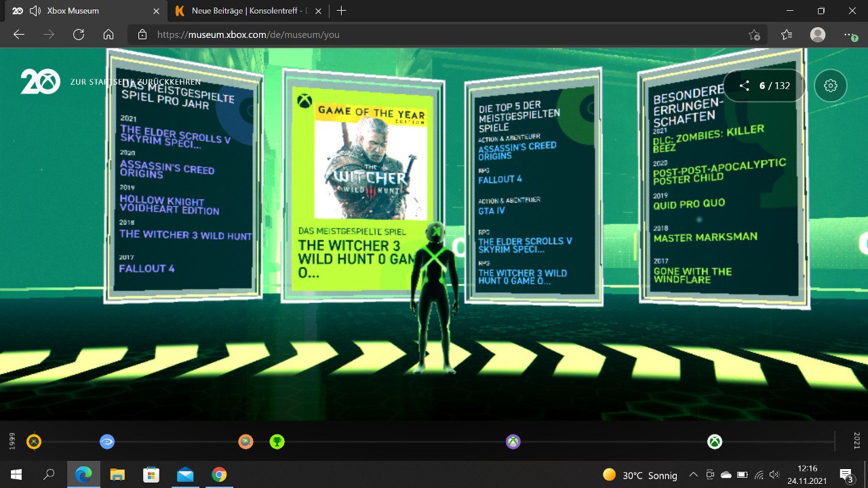868x488 pixels.
Task: Switch to the Xbox Museum tab
Action: [83, 11]
